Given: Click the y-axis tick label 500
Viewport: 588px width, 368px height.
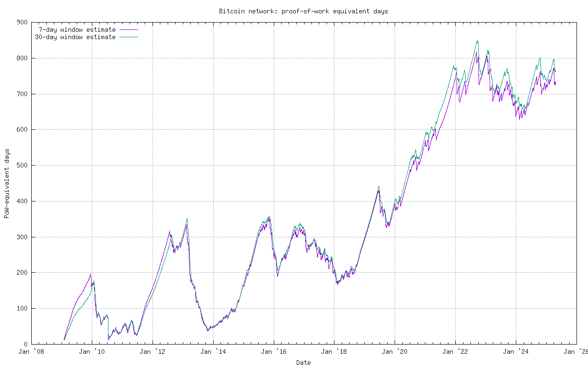Looking at the screenshot, I should (22, 165).
